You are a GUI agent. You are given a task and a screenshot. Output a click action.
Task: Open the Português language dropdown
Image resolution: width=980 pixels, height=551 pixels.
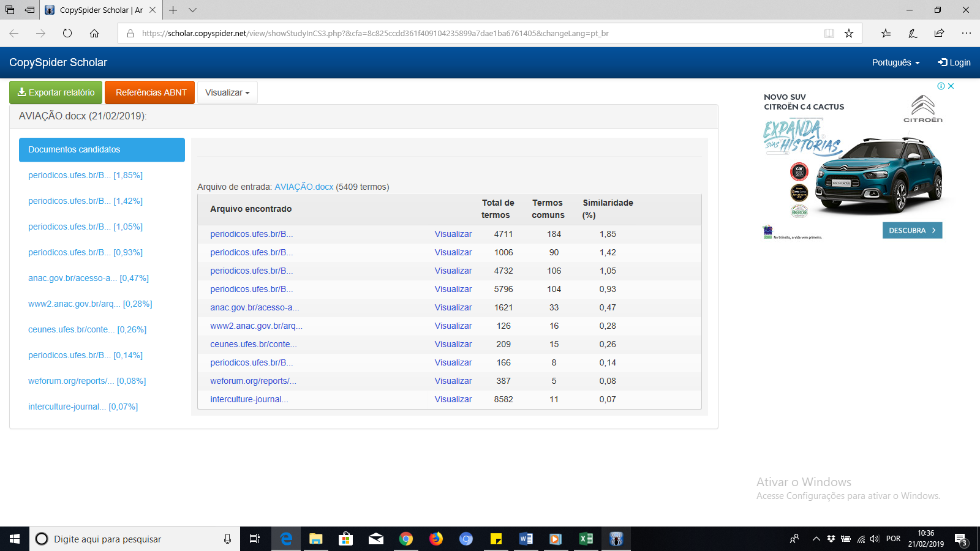click(895, 62)
